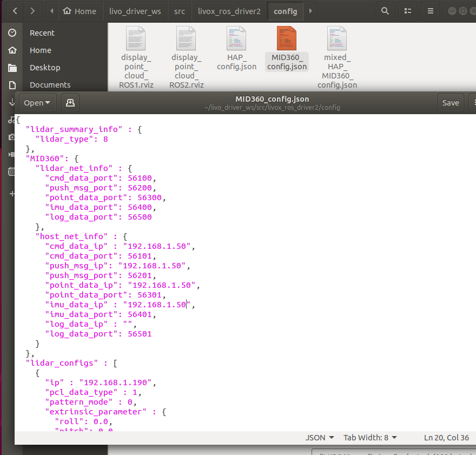Select the HAP_config.json file icon

point(236,38)
